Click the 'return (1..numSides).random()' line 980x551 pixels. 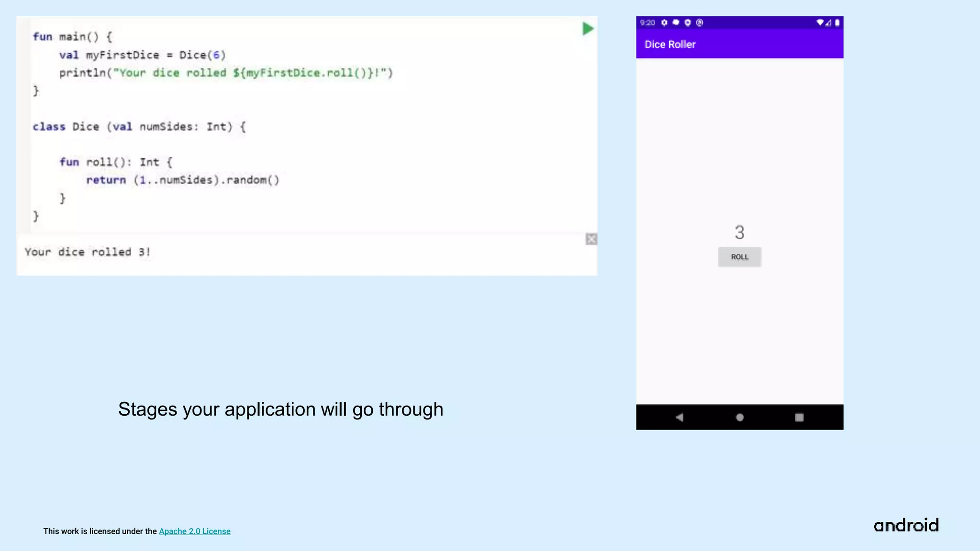click(183, 180)
